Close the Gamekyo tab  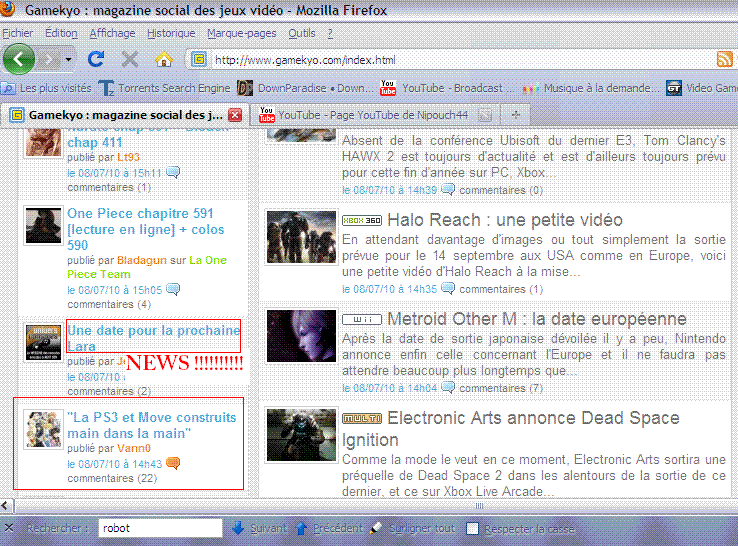pos(235,115)
